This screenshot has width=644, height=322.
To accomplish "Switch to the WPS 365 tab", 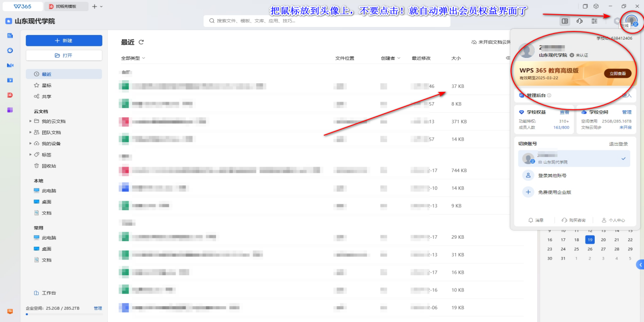I will [x=22, y=6].
